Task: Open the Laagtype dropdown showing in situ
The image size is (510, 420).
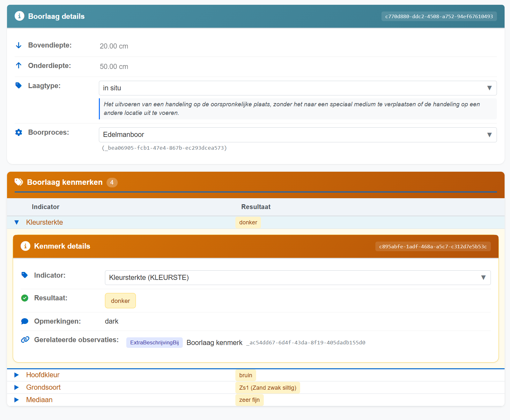Action: tap(297, 88)
